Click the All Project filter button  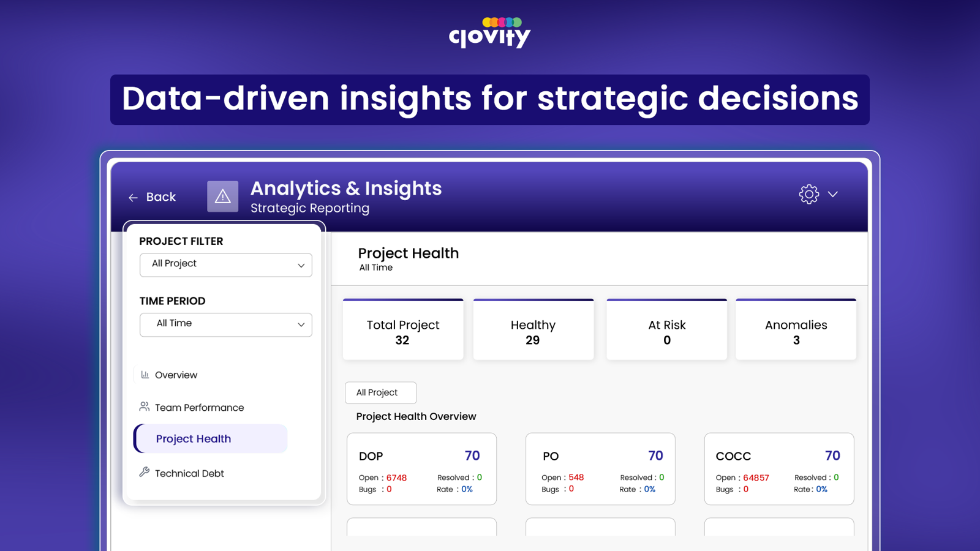click(x=380, y=393)
